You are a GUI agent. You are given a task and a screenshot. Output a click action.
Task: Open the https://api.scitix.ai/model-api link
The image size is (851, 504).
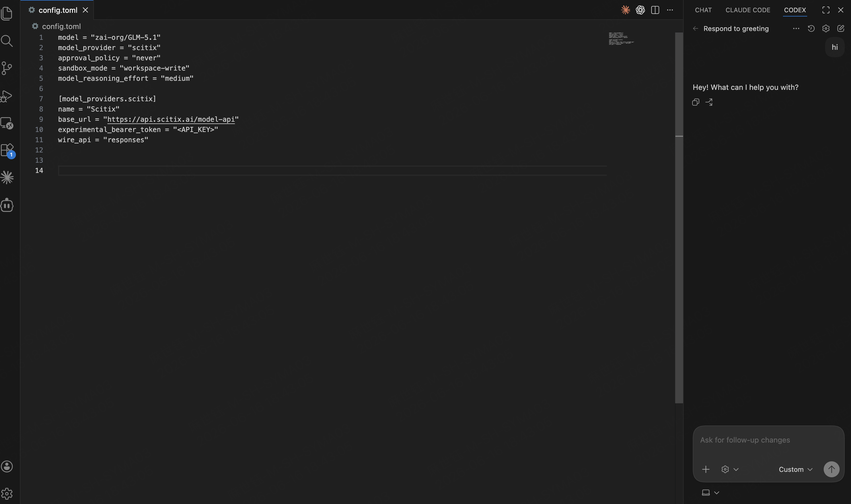pyautogui.click(x=171, y=119)
